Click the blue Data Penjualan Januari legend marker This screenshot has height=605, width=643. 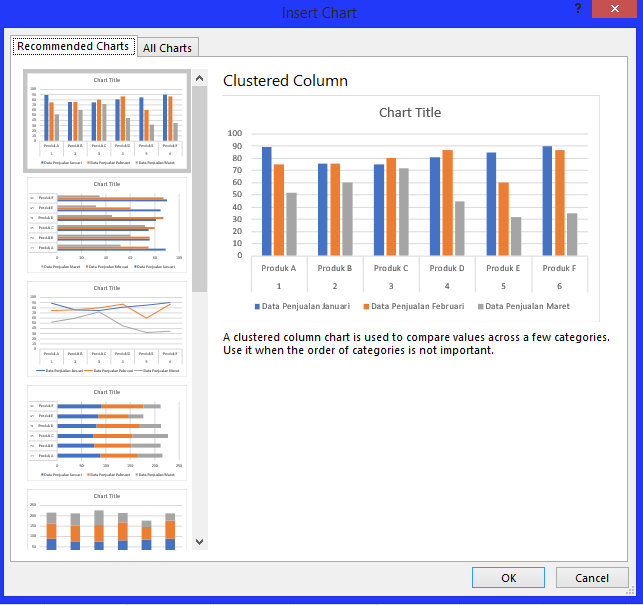(257, 306)
